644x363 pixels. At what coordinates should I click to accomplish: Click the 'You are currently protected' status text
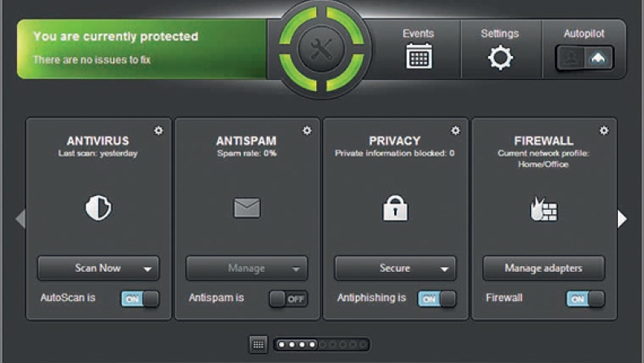[x=115, y=37]
